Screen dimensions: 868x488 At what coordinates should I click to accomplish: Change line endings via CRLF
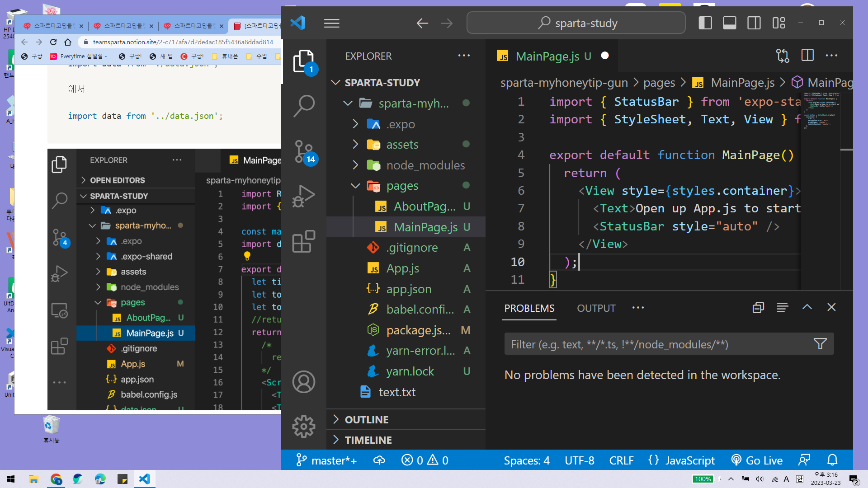(x=621, y=460)
